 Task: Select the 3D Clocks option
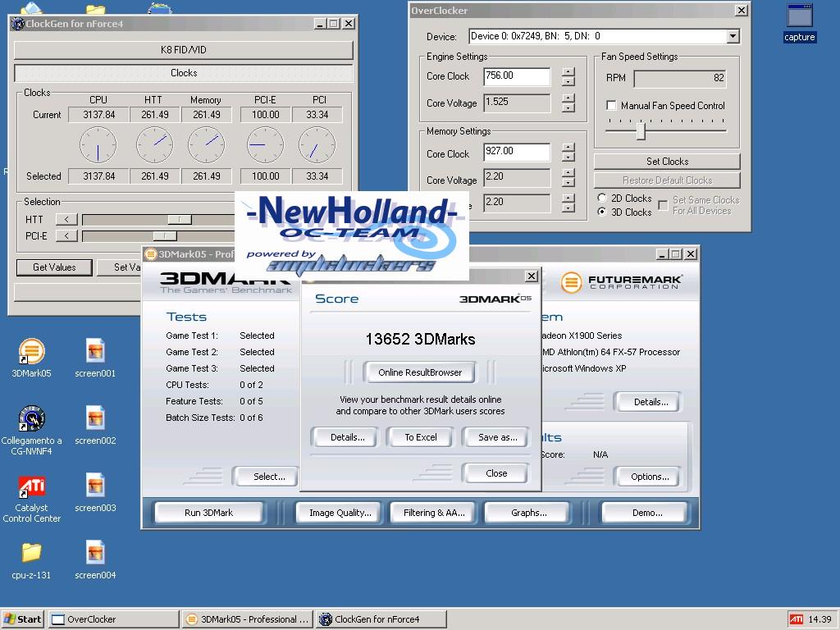pos(601,212)
